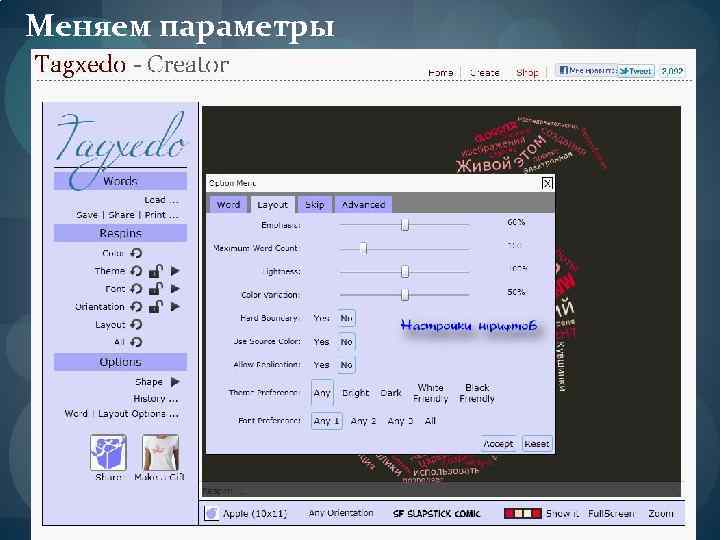Screen dimensions: 720x540
Task: Switch to the Layout tab
Action: pos(272,205)
